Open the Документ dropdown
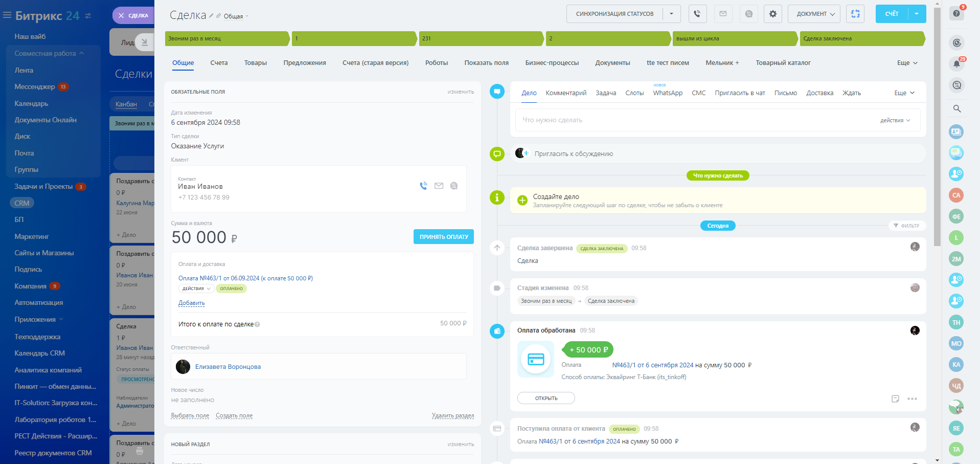980x464 pixels. click(815, 14)
